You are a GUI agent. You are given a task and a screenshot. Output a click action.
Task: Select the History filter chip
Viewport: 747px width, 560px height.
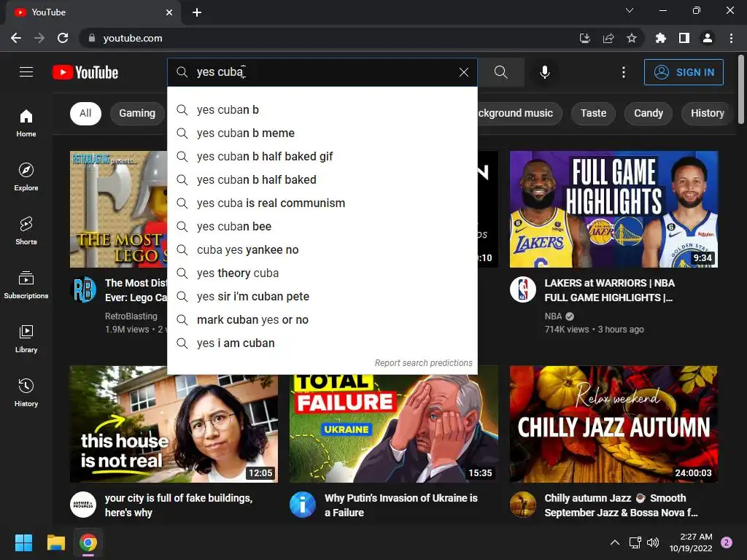pos(708,113)
